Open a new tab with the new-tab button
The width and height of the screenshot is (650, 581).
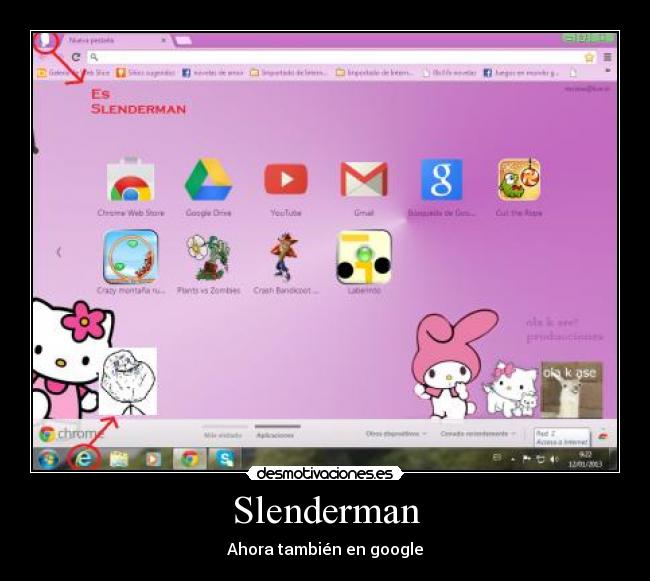pos(182,40)
